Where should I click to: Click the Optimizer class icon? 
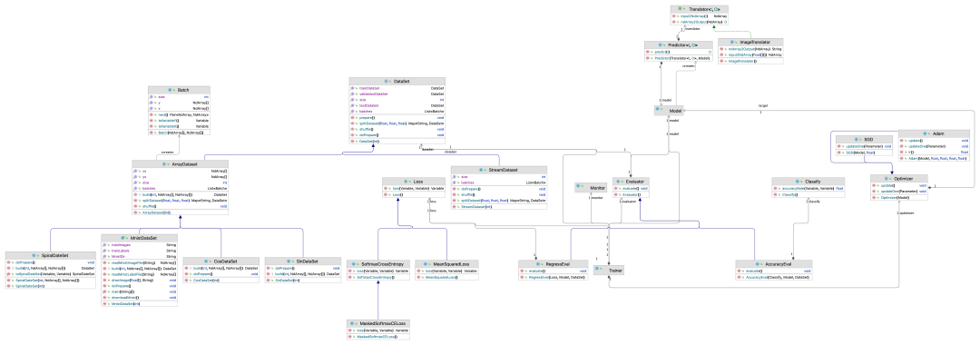pos(887,178)
